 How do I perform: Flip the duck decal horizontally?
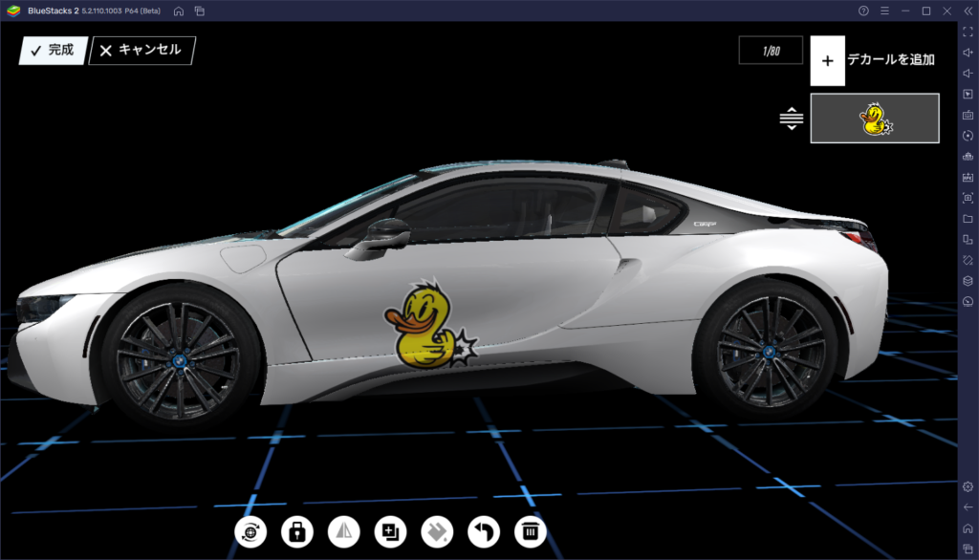tap(342, 531)
